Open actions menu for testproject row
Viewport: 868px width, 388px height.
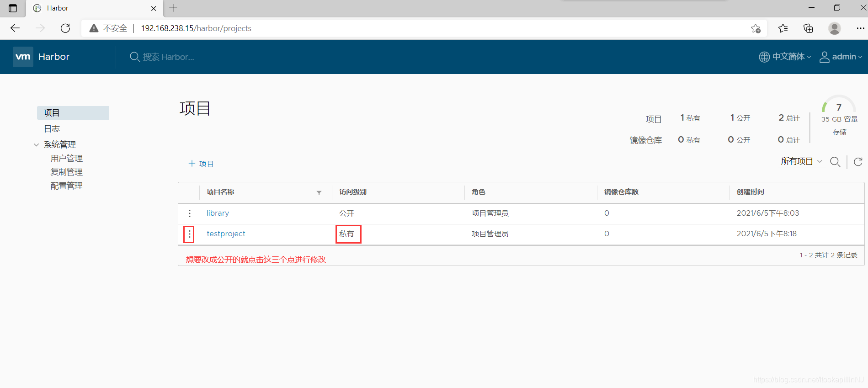pyautogui.click(x=190, y=234)
